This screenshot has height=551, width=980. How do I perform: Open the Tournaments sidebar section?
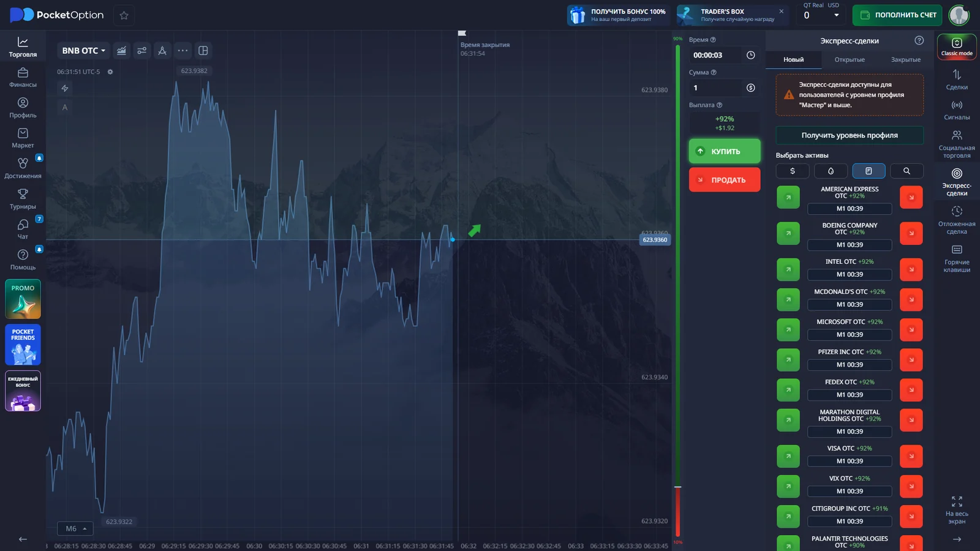[23, 199]
